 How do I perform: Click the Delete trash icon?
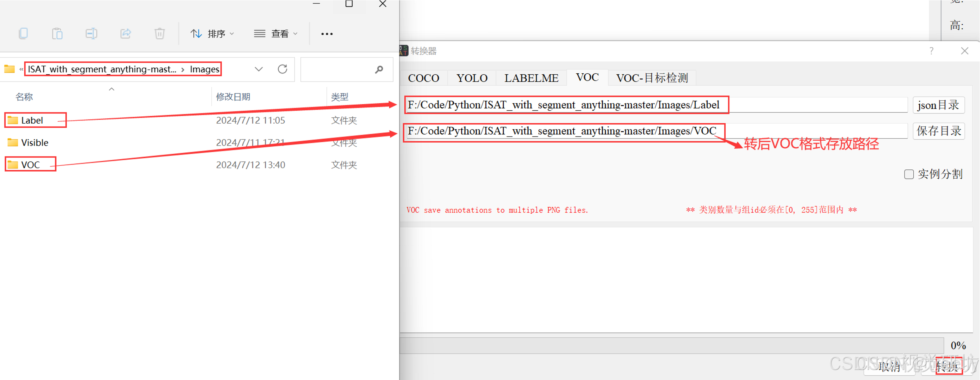coord(160,34)
